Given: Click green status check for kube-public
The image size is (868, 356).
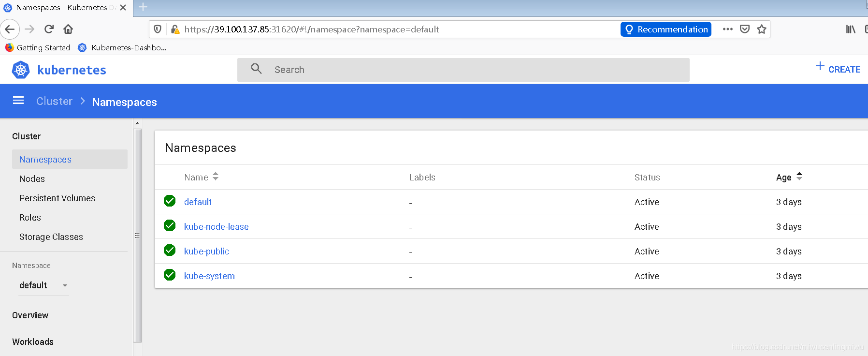Looking at the screenshot, I should (x=170, y=250).
